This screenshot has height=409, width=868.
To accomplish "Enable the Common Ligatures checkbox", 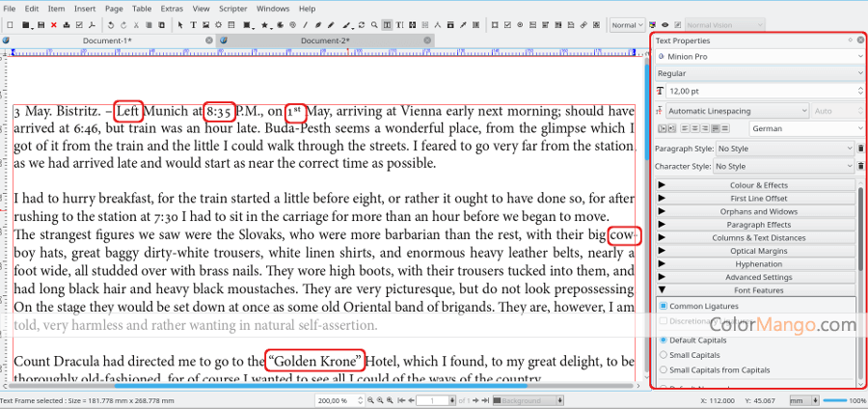I will coord(663,306).
